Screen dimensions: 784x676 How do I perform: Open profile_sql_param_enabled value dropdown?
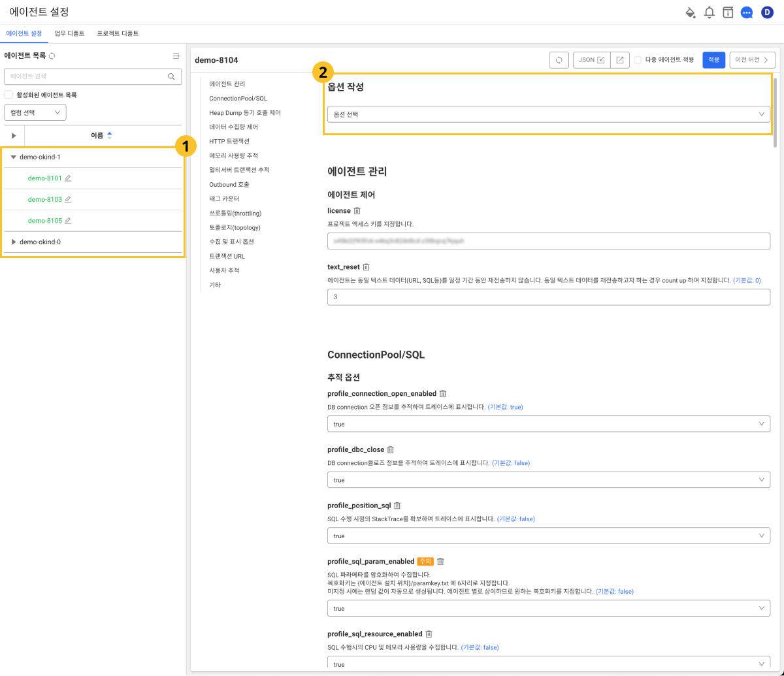[549, 608]
